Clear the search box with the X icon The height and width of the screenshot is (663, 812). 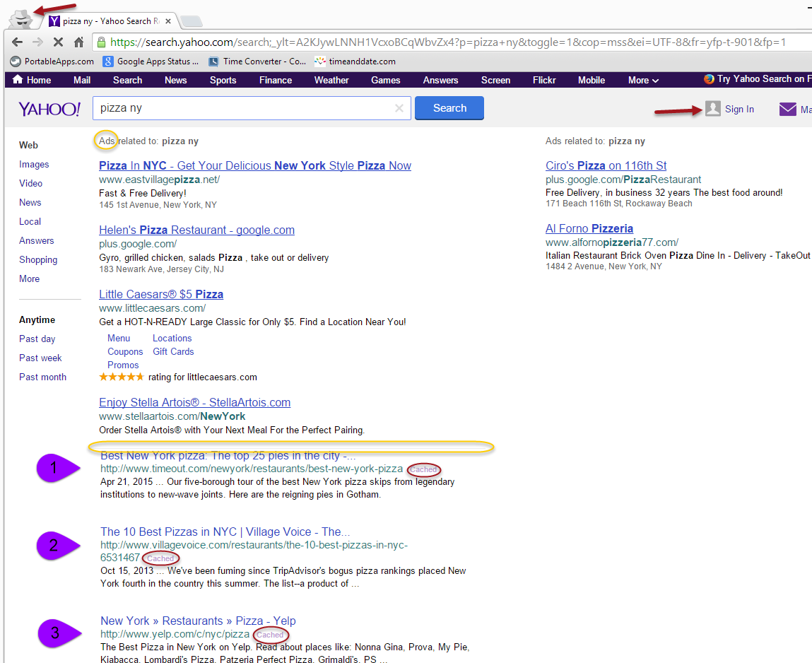399,108
